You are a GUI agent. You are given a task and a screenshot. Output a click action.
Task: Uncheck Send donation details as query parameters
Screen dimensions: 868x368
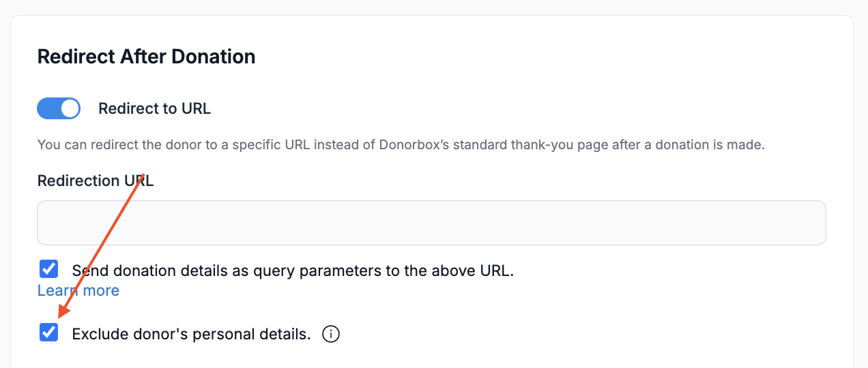pyautogui.click(x=48, y=269)
